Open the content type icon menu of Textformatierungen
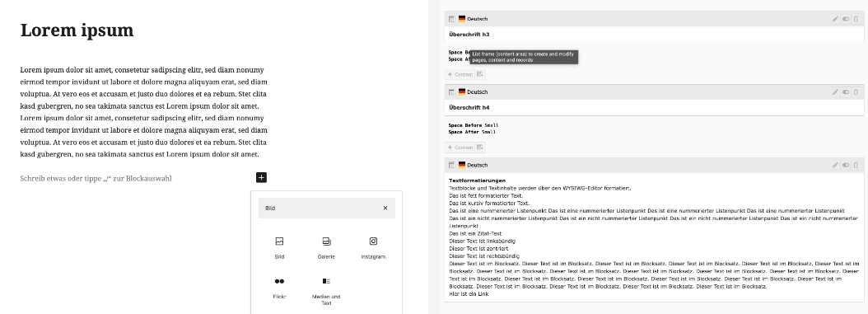This screenshot has height=314, width=868. [452, 165]
